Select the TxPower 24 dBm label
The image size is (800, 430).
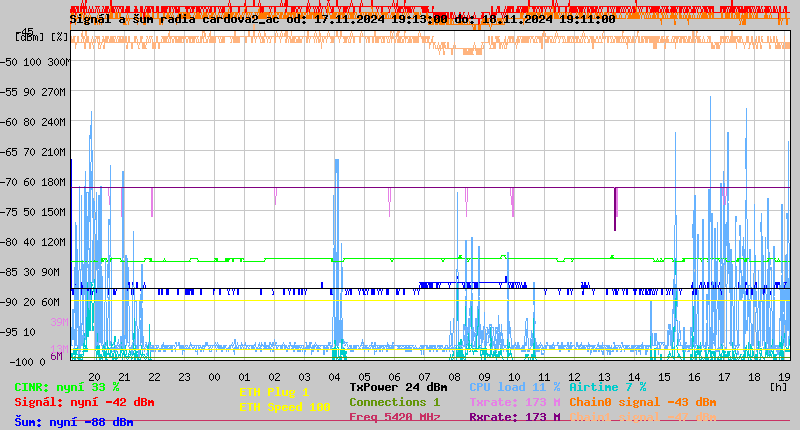398,387
